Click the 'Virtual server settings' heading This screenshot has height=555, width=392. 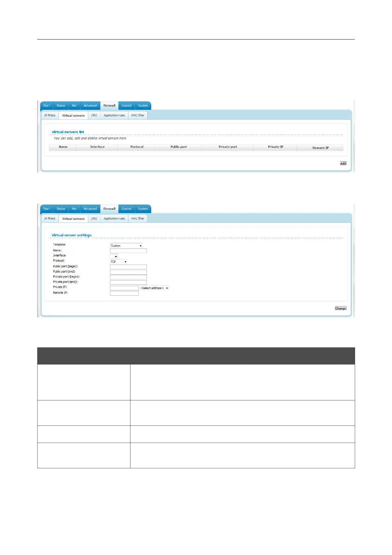click(x=71, y=235)
